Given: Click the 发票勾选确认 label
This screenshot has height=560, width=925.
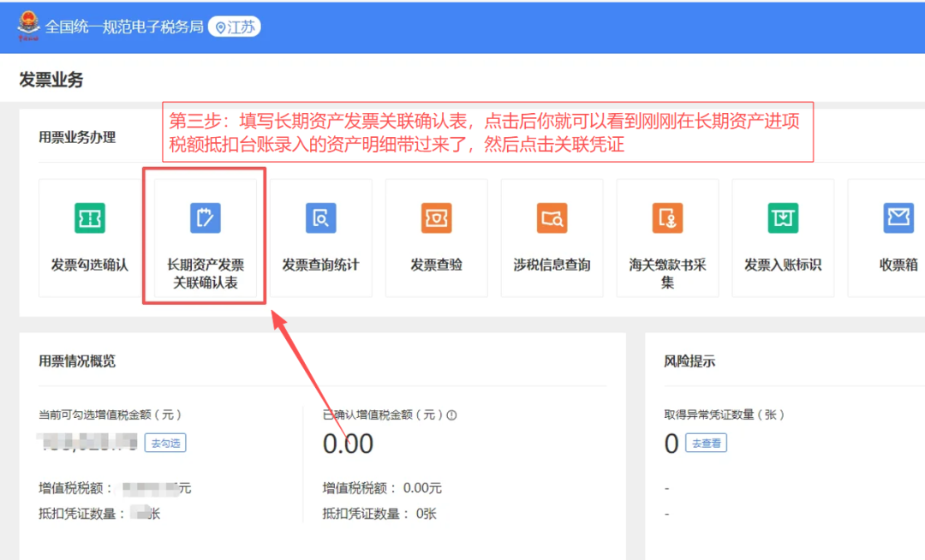Looking at the screenshot, I should pos(90,265).
